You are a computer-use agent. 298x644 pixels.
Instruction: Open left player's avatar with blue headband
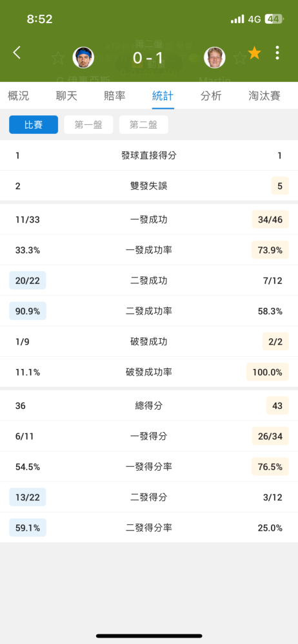tap(83, 57)
